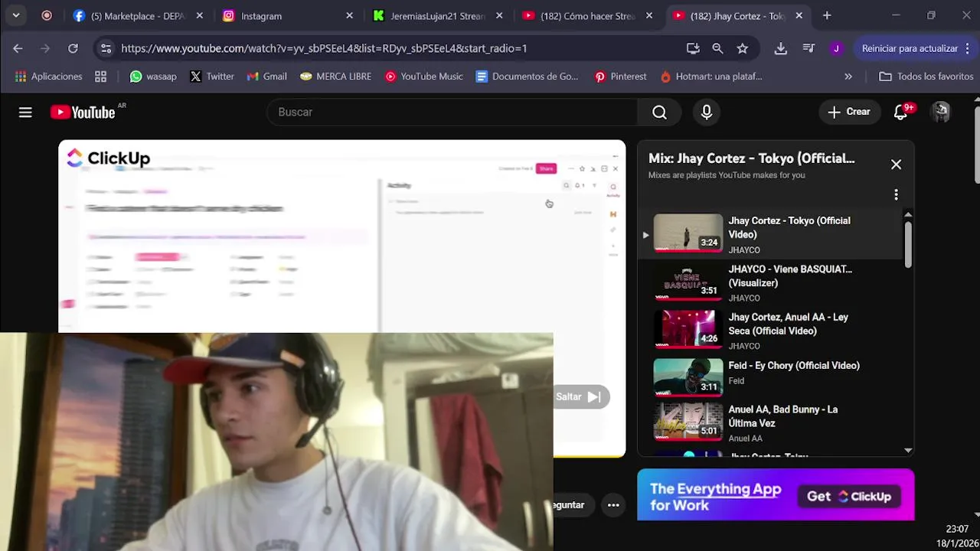Open the MERCA LIBRE bookmark
The image size is (980, 551).
(335, 77)
